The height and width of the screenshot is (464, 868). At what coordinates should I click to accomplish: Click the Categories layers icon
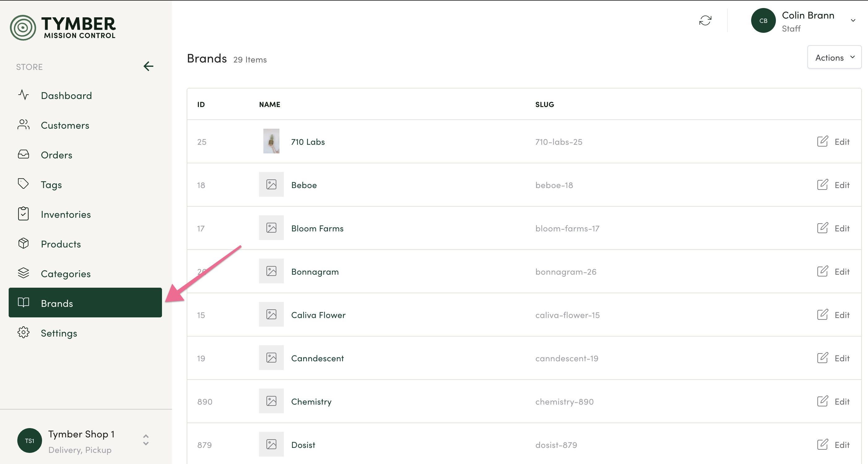pyautogui.click(x=23, y=273)
